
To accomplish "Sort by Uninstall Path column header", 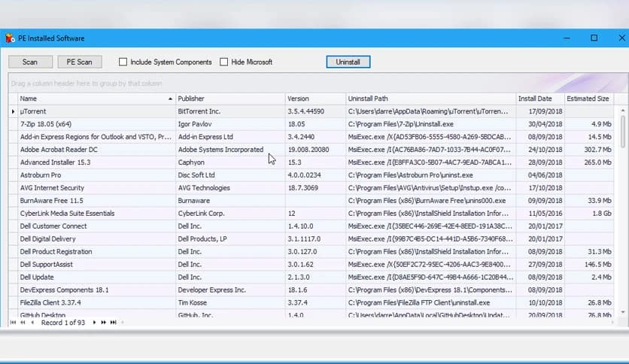I will pos(431,99).
